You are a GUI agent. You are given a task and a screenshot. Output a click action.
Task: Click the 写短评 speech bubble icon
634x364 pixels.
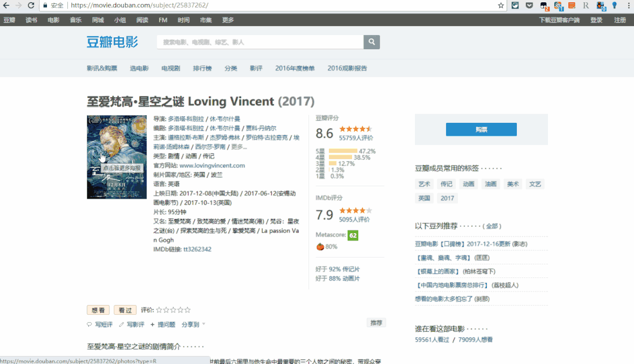coord(89,324)
